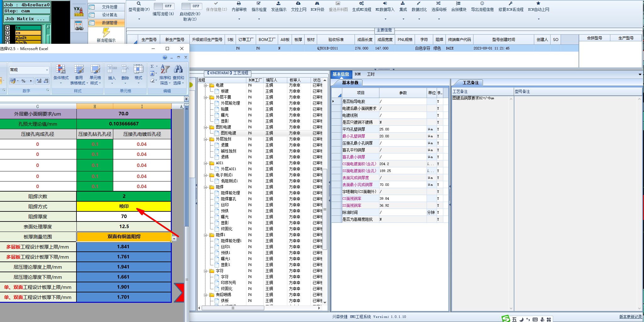Image resolution: width=644 pixels, height=322 pixels.
Task: Click Excel help question mark icon
Action: (165, 57)
